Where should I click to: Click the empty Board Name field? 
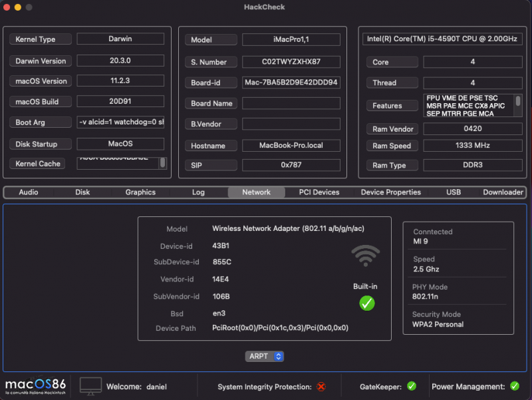click(x=291, y=103)
